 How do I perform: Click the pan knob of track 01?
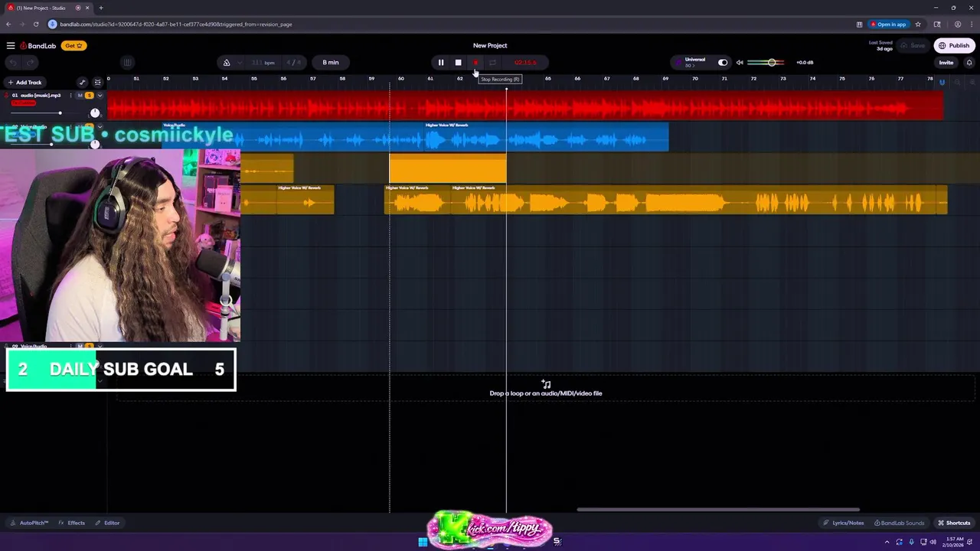pyautogui.click(x=95, y=113)
